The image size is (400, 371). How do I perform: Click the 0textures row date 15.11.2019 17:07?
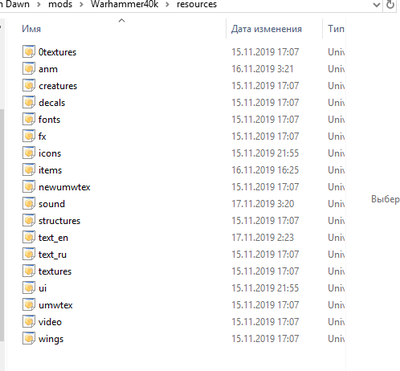coord(265,52)
